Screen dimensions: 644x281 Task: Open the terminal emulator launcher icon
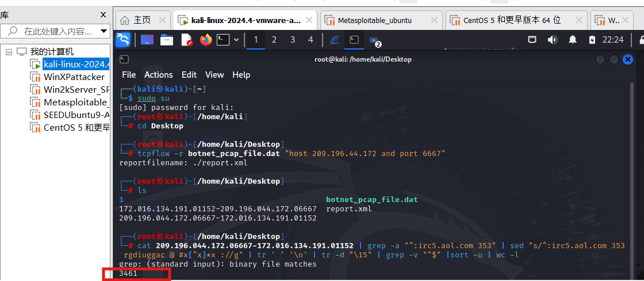pyautogui.click(x=223, y=40)
